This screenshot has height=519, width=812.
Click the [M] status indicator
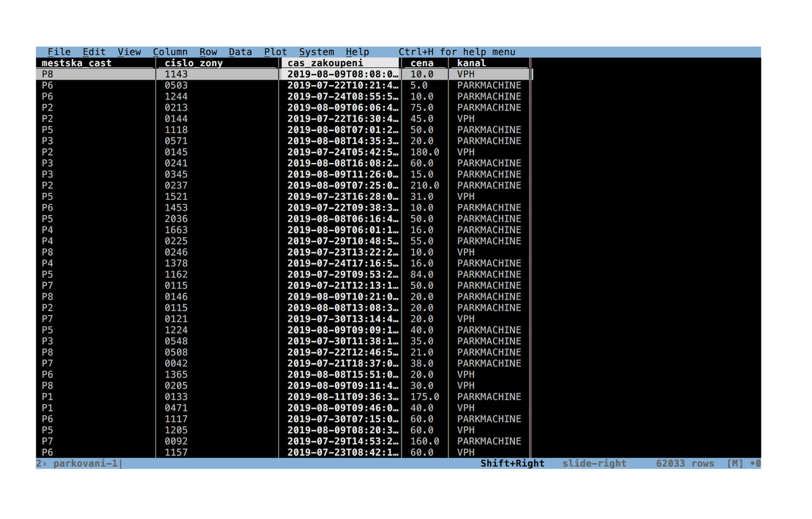(735, 464)
